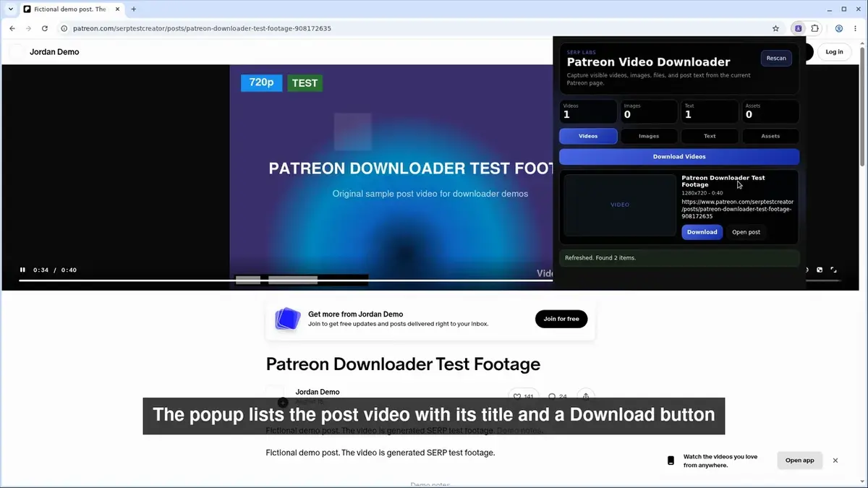Image resolution: width=868 pixels, height=488 pixels.
Task: Download the Patreon Downloader Test Footage video
Action: coord(702,232)
